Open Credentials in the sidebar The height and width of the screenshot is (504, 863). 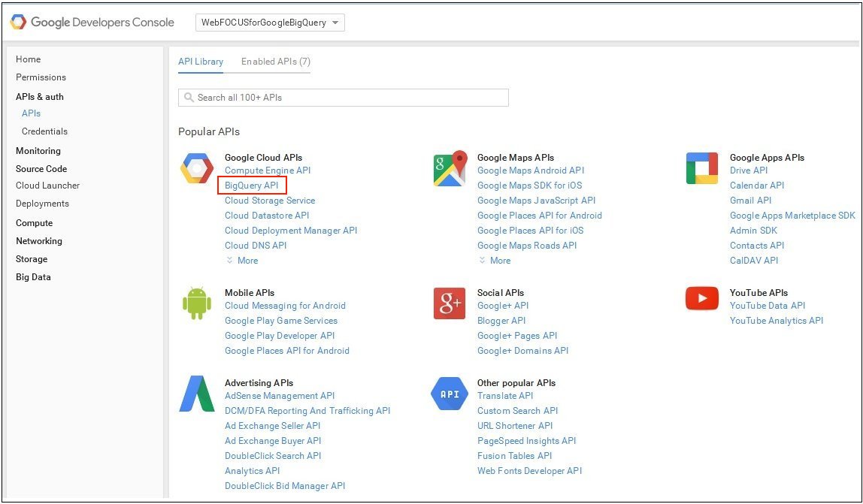pyautogui.click(x=44, y=131)
